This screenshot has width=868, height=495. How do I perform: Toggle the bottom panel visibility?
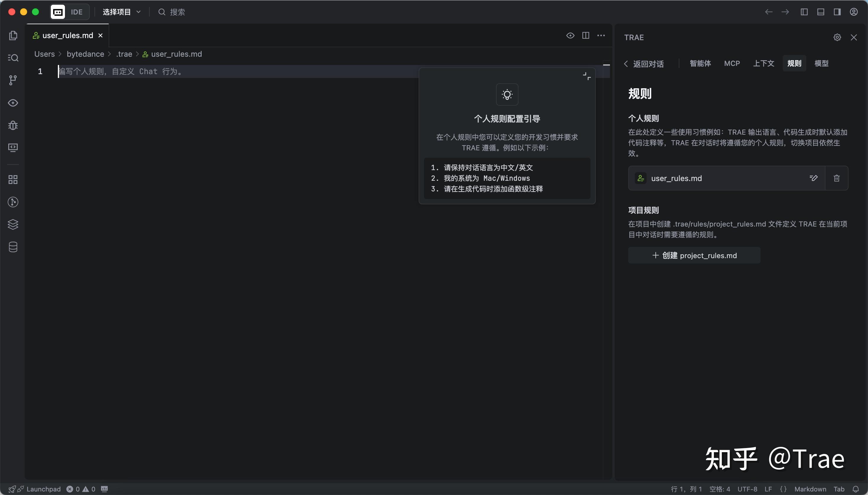click(x=821, y=12)
